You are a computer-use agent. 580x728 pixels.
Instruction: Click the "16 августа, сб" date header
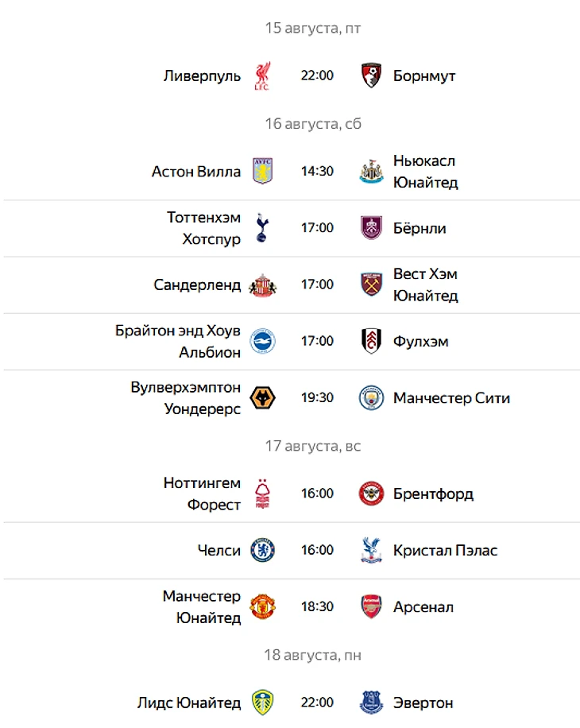(313, 124)
